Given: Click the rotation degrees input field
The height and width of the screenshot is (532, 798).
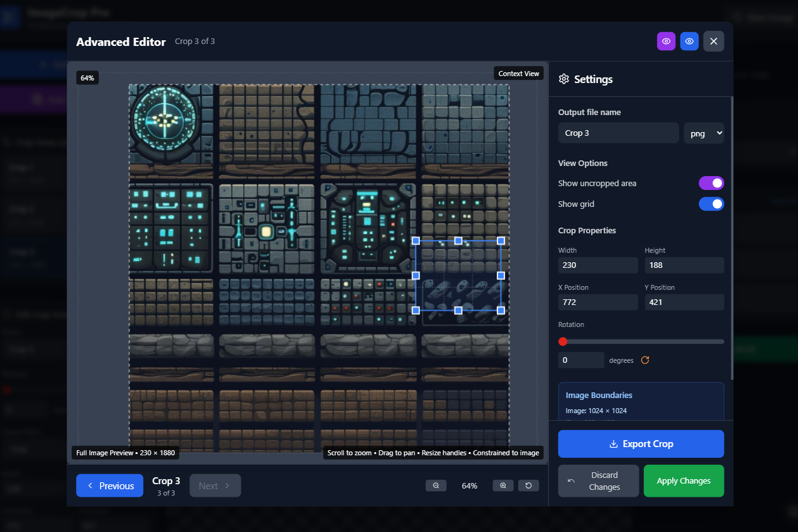Looking at the screenshot, I should click(581, 360).
